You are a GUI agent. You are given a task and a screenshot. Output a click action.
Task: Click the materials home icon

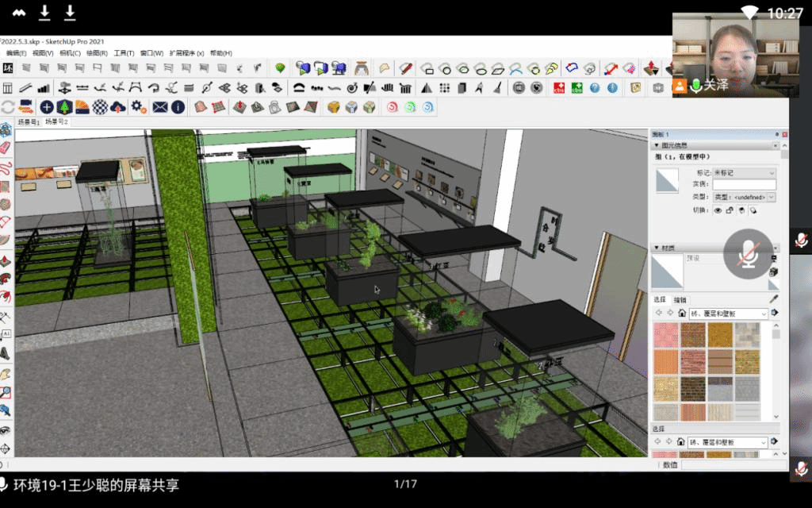(x=681, y=314)
